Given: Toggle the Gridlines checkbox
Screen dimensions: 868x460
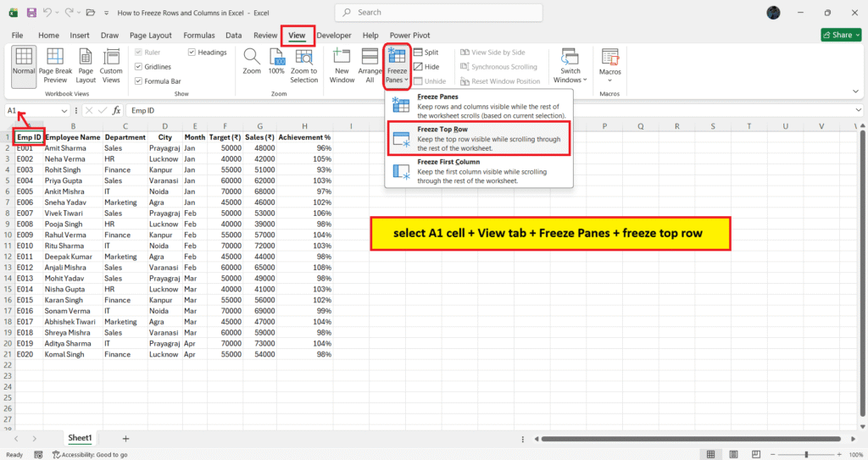Looking at the screenshot, I should tap(139, 66).
